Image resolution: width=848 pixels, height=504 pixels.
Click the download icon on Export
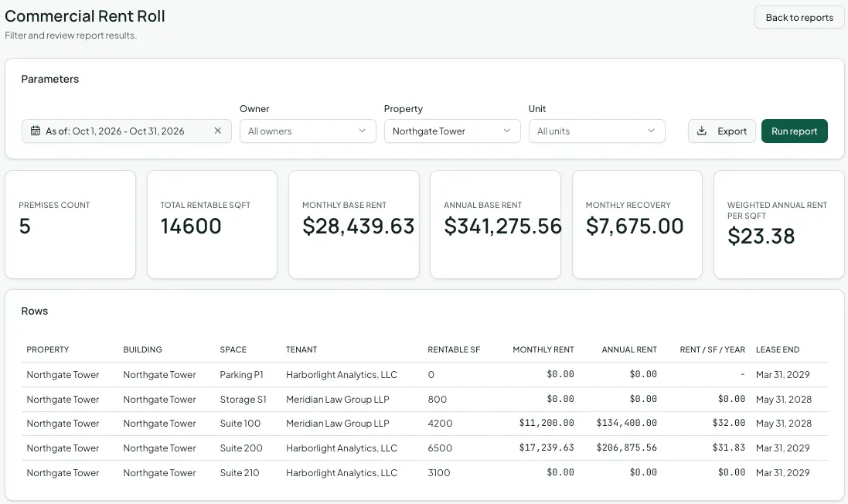point(701,131)
